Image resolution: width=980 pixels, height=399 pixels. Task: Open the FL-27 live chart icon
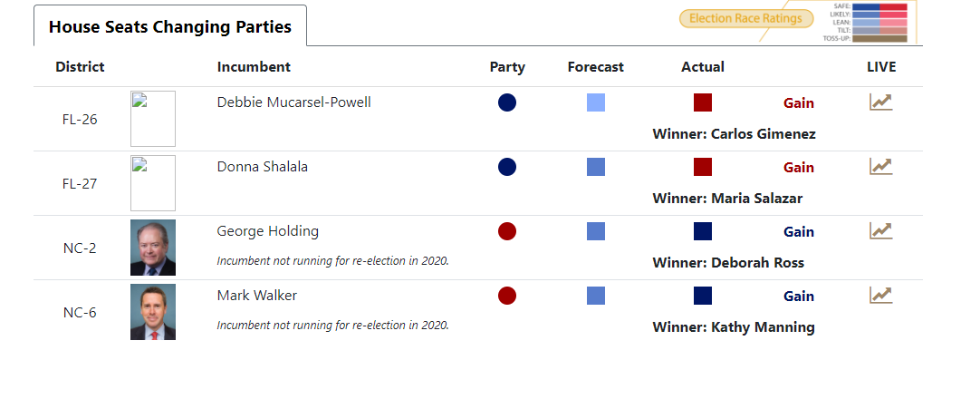880,166
